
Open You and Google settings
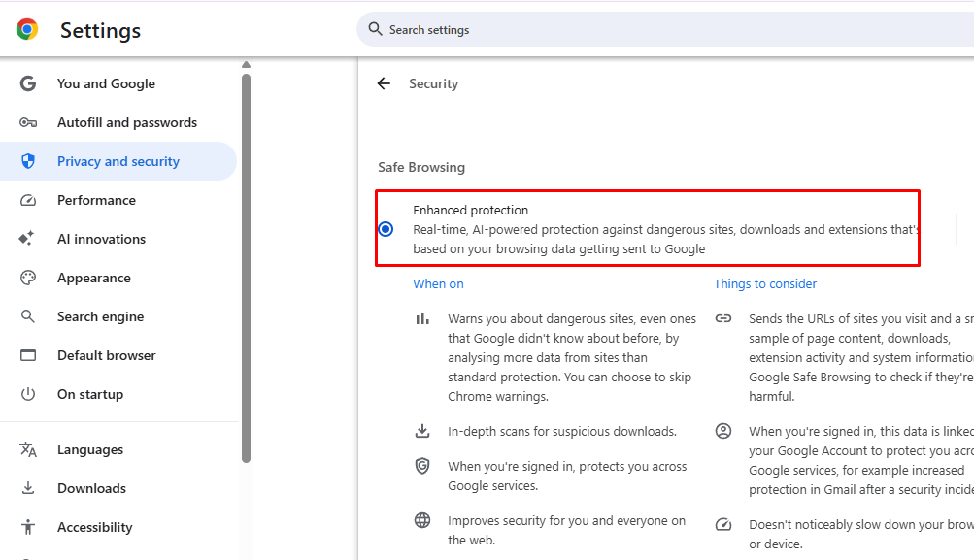pos(106,83)
